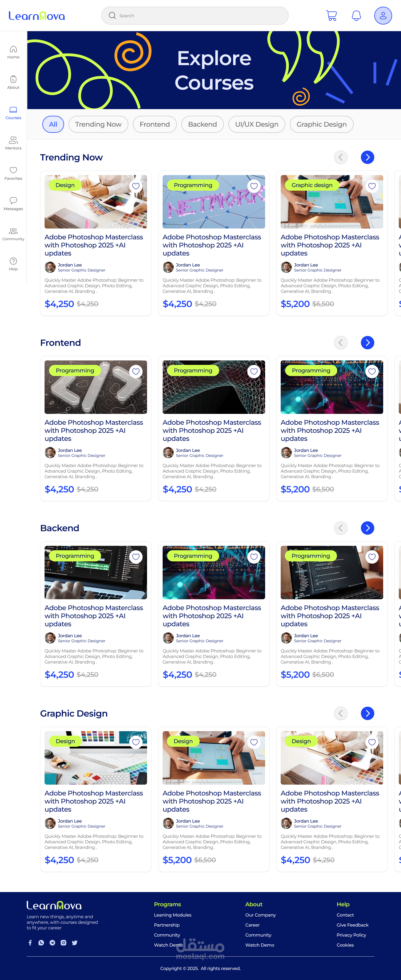
Task: Favorite the Backend course with video-editing screen image
Action: pyautogui.click(x=136, y=557)
